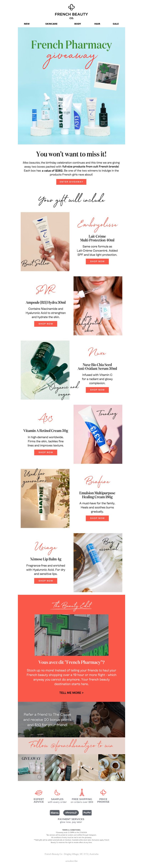This screenshot has width=143, height=868.
Task: Open the SKINCARE menu item
Action: point(51,24)
